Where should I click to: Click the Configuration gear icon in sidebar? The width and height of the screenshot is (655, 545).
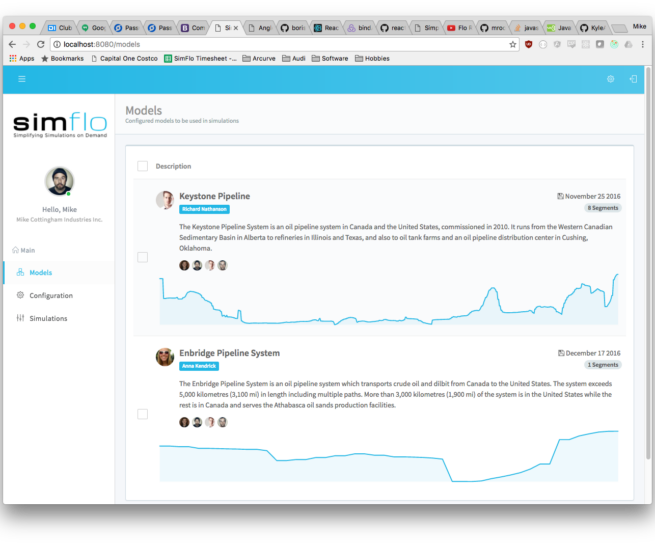click(21, 295)
